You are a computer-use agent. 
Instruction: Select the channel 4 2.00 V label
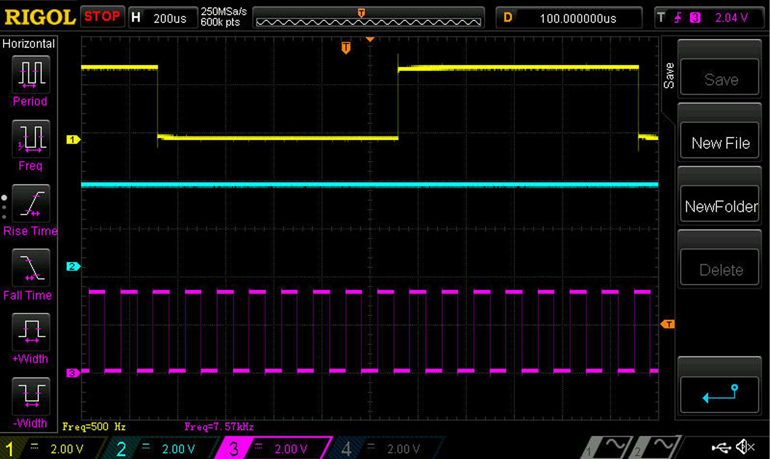(x=403, y=449)
